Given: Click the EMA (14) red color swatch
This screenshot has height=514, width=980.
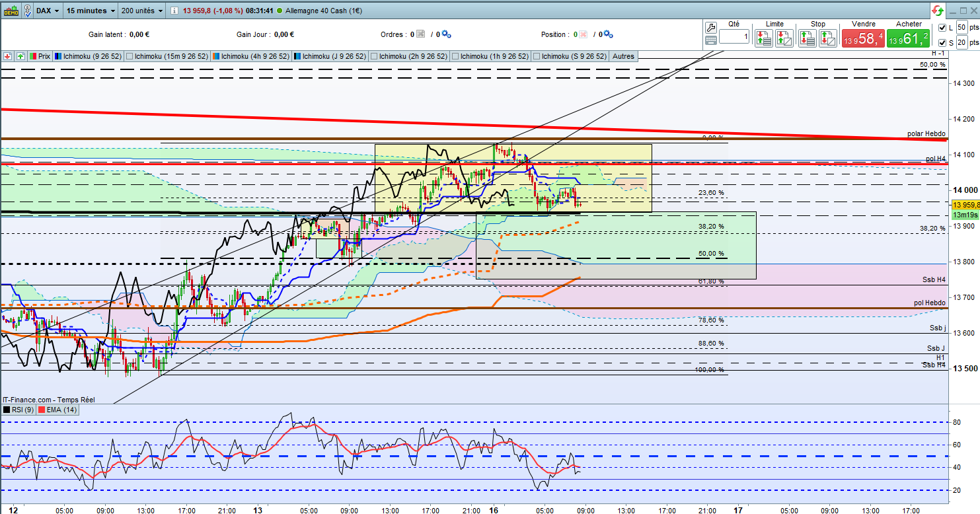Looking at the screenshot, I should point(41,410).
